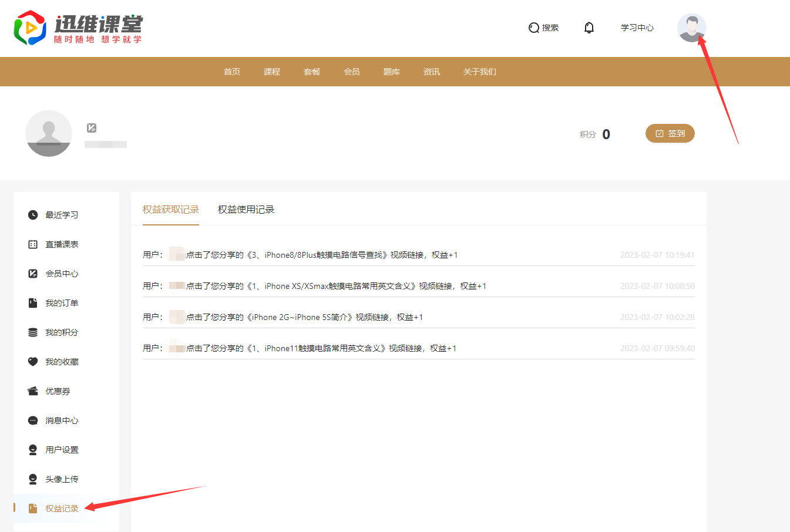790x532 pixels.
Task: Open 课程 in the navigation bar
Action: coord(272,72)
